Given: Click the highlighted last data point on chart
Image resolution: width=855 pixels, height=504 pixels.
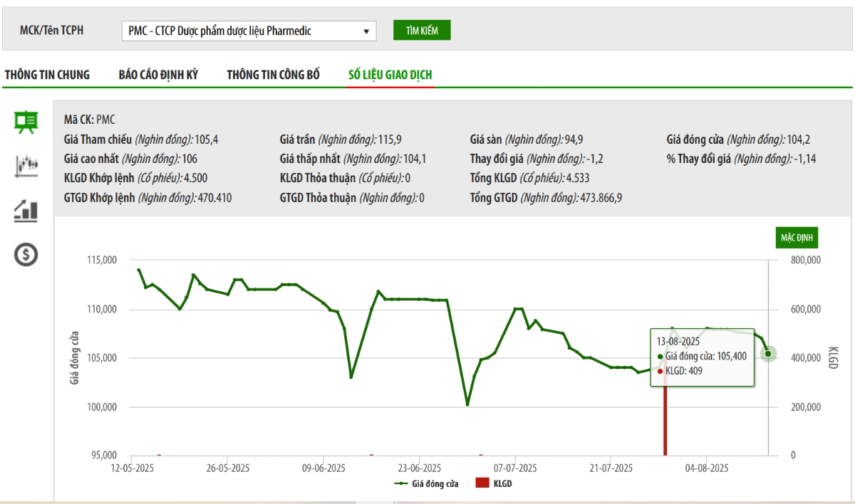Looking at the screenshot, I should pos(767,353).
